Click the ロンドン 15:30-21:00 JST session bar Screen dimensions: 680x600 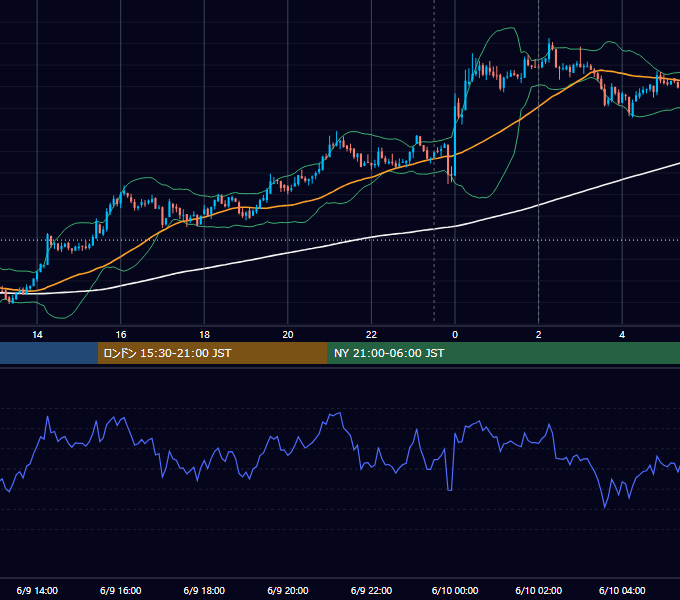[212, 353]
